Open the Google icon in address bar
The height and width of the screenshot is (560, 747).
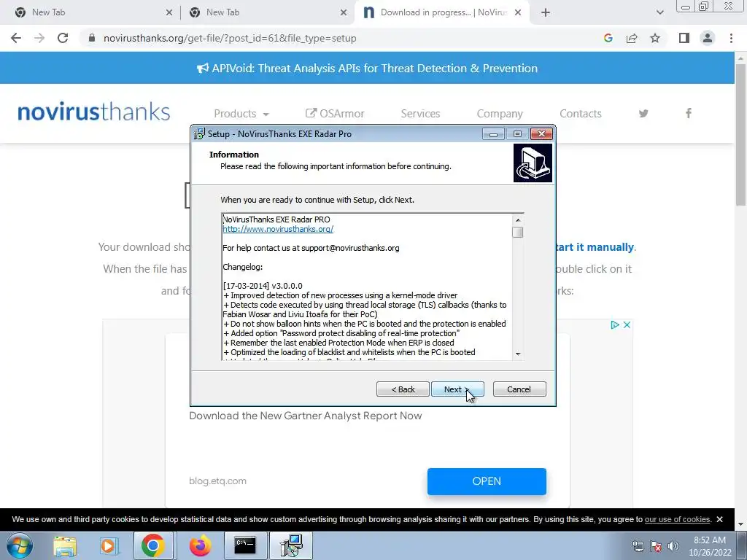tap(608, 38)
